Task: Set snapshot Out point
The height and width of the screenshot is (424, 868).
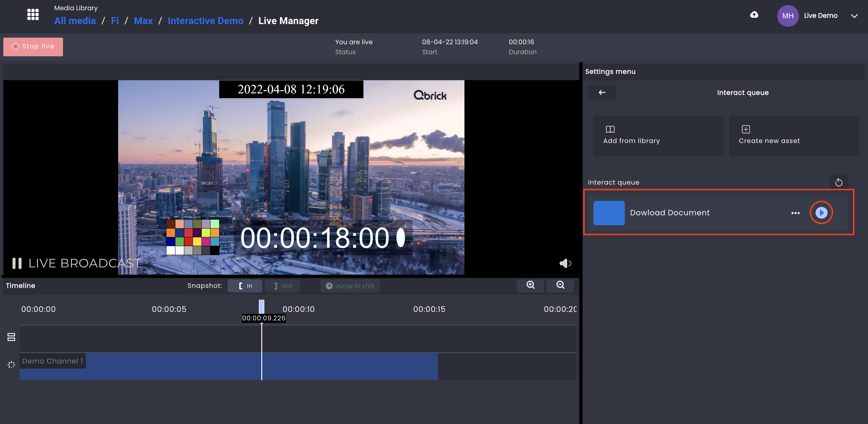Action: [282, 285]
